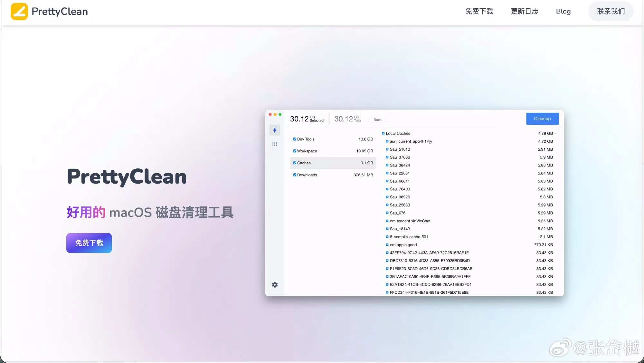Toggle the Sau_76403 checkbox
Image resolution: width=644 pixels, height=363 pixels.
coord(387,189)
